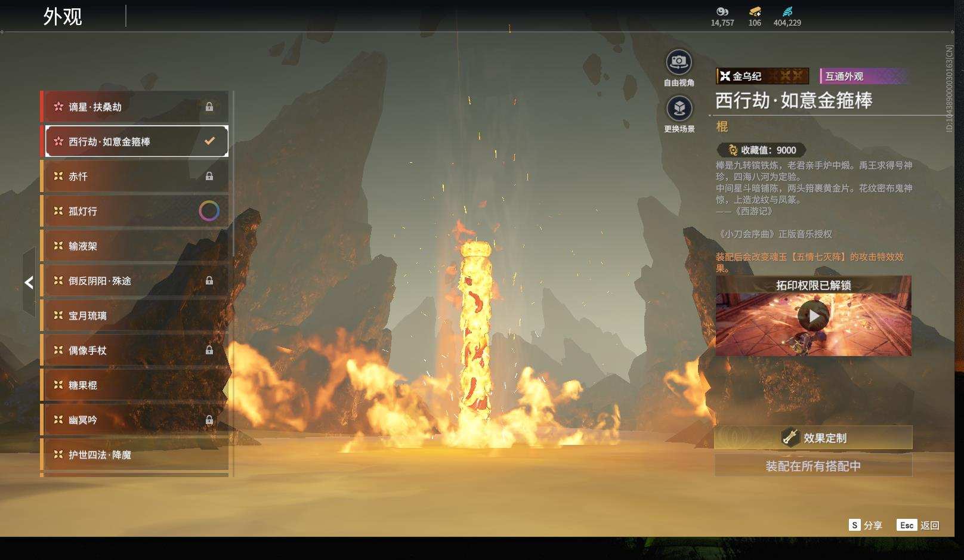
Task: Click the lock icon on 摘星·扶桑劫
Action: (x=209, y=107)
